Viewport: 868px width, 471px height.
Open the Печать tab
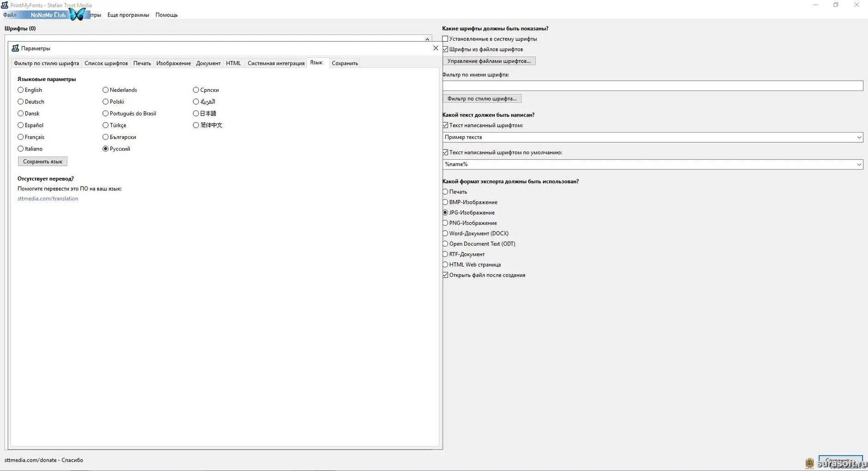[x=142, y=63]
